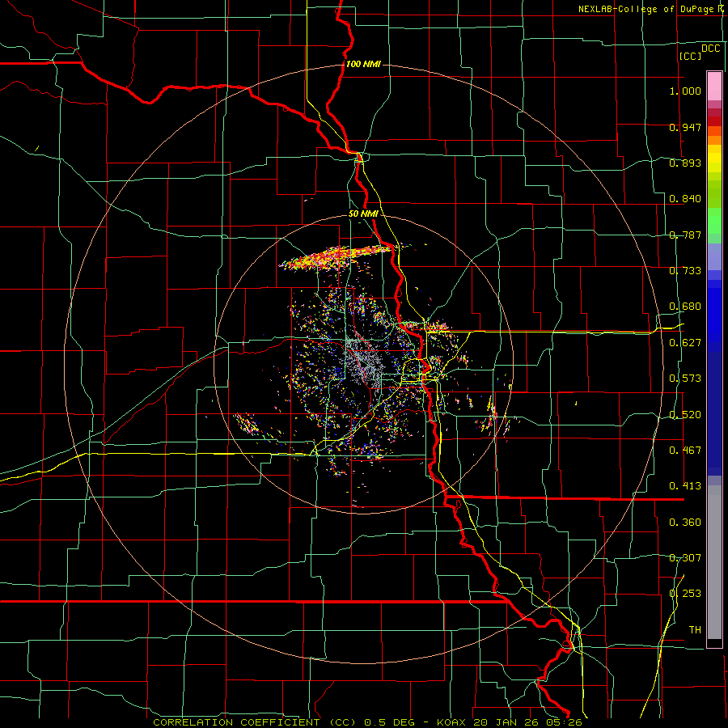This screenshot has height=728, width=728.
Task: Click the 50 NMI range ring label
Action: pyautogui.click(x=363, y=214)
